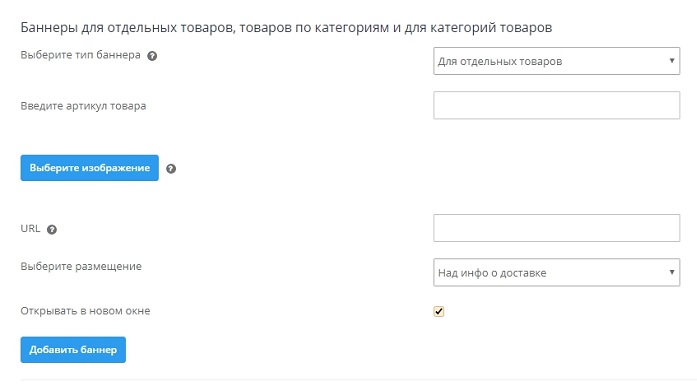This screenshot has height=386, width=697.
Task: Expand the 'Над инфо о доставке' placement dropdown
Action: point(557,272)
